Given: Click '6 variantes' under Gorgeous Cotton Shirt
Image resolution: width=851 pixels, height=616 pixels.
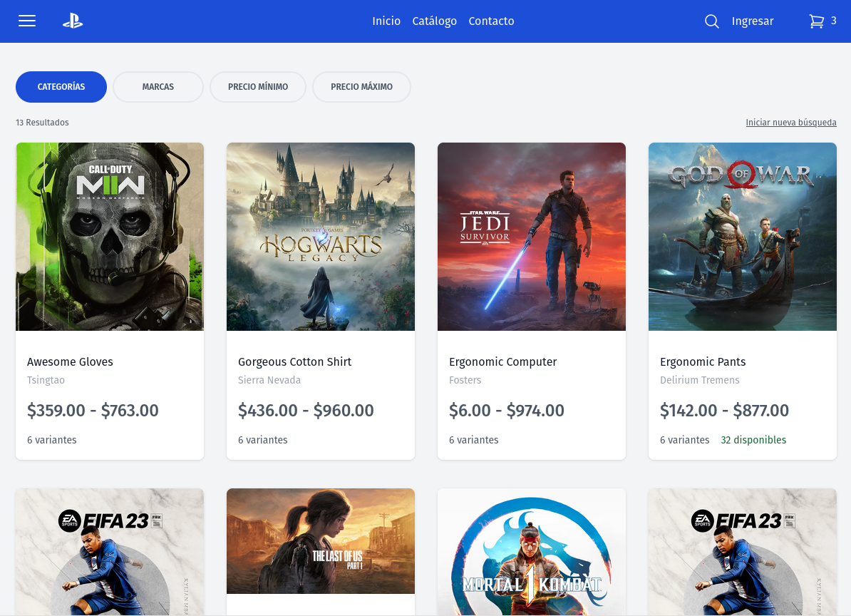Looking at the screenshot, I should [263, 440].
